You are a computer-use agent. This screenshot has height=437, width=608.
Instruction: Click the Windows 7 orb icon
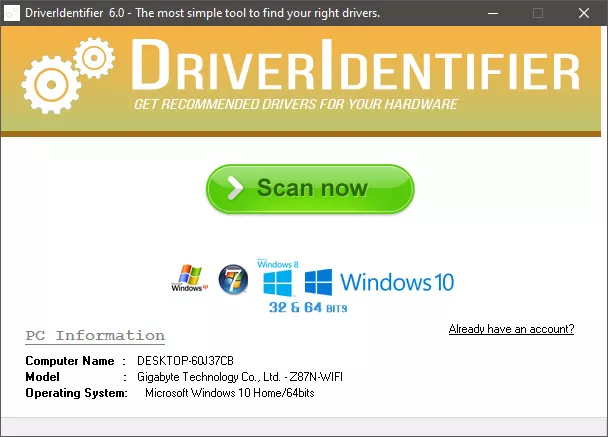tap(233, 279)
